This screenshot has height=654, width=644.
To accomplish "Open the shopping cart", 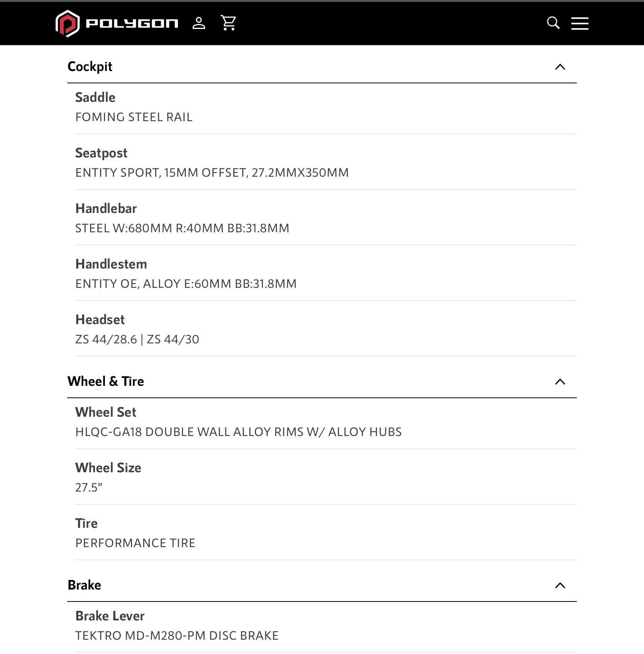I will click(x=228, y=23).
